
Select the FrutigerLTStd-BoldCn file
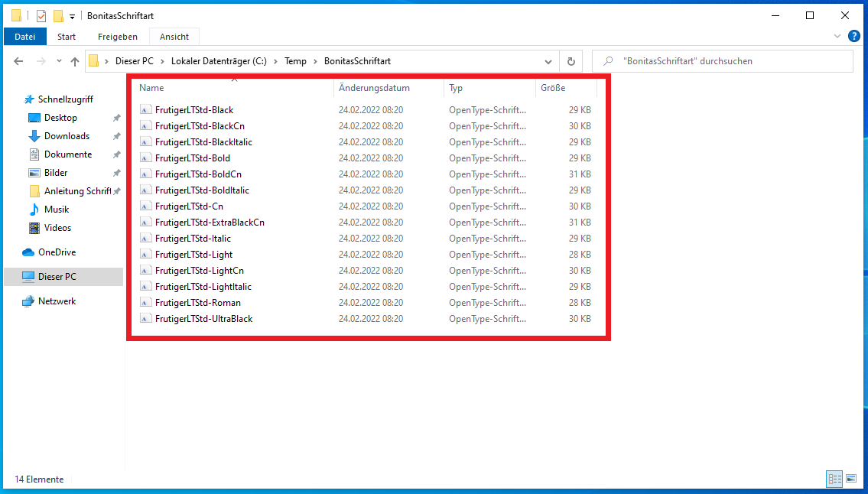tap(198, 174)
